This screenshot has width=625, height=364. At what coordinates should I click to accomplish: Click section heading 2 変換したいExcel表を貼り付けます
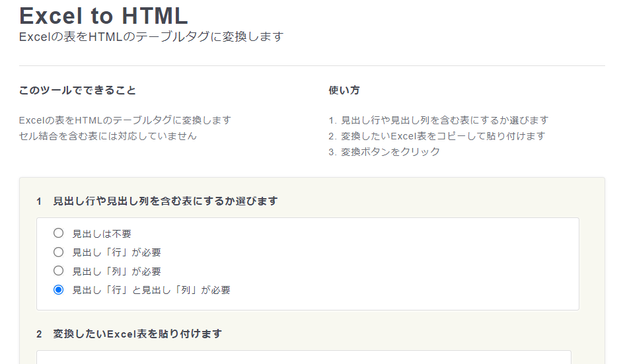(x=129, y=334)
